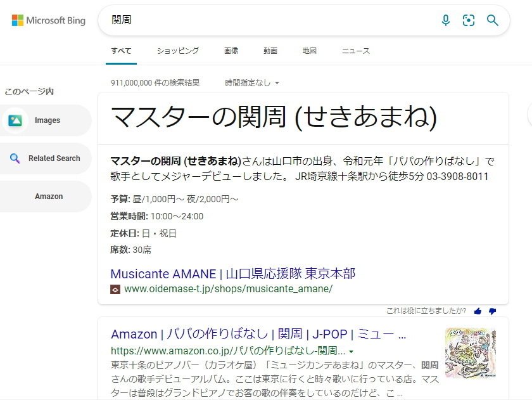Click the Related Search magnifier icon
This screenshot has width=532, height=400.
(x=15, y=158)
